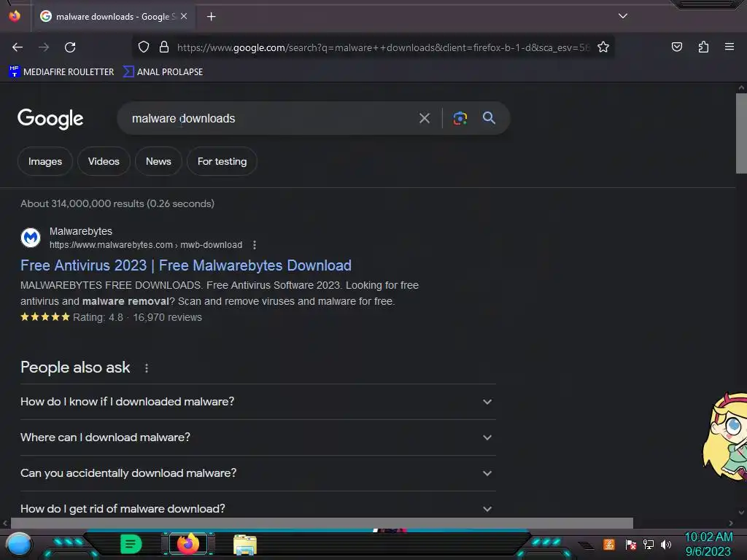Close the malware downloads tab
Image resolution: width=747 pixels, height=560 pixels.
coord(184,16)
